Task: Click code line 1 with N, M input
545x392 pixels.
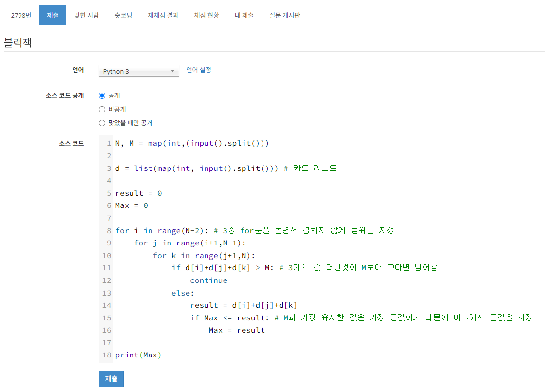Action: 192,143
